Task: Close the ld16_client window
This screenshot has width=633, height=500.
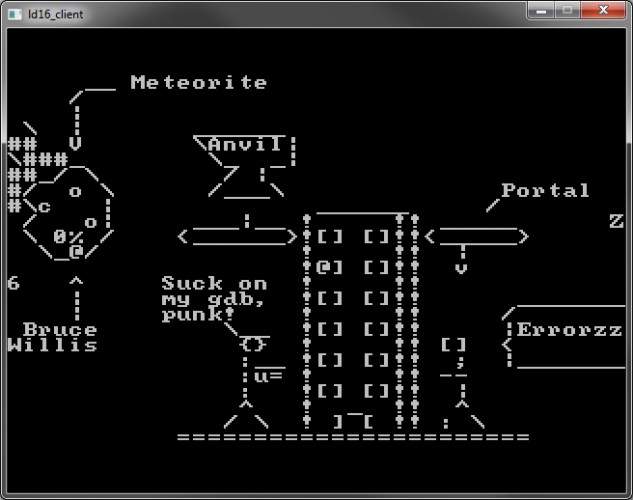Action: [x=603, y=10]
